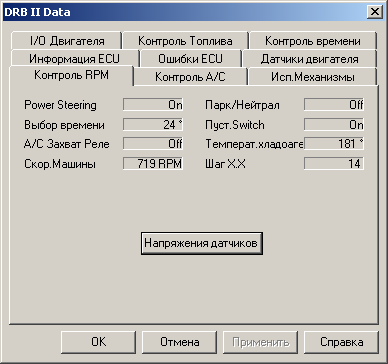Open the Исп.Механизмы tab
Image resolution: width=388 pixels, height=364 pixels.
pos(312,77)
